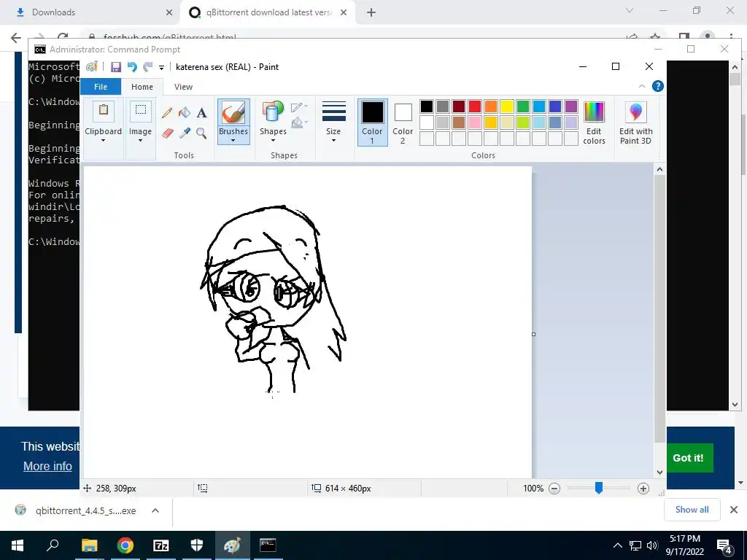Click the Paint zoom slider thumb

click(x=599, y=488)
